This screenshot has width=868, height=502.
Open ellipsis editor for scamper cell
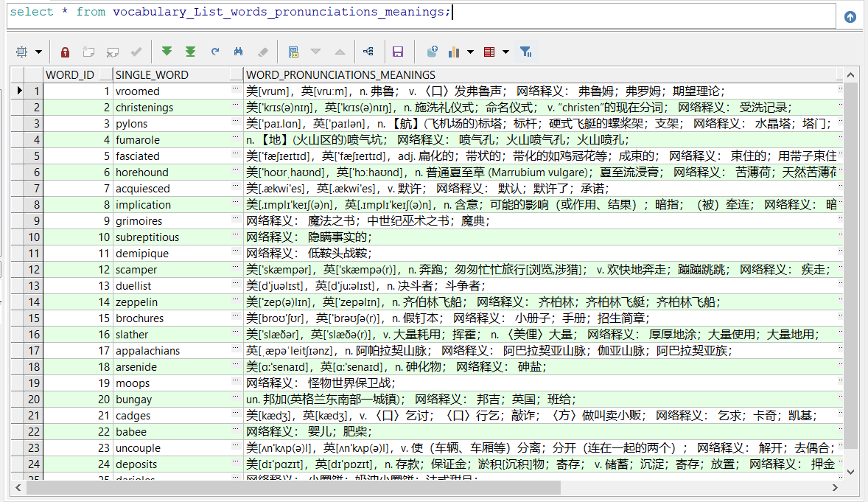coord(235,267)
